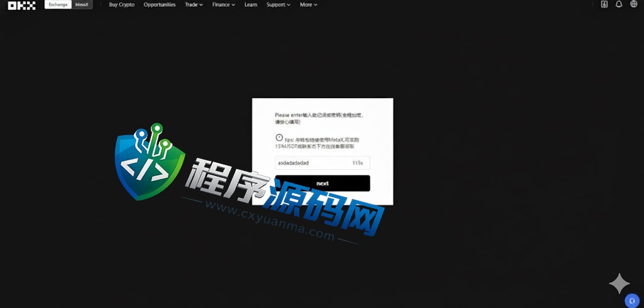This screenshot has height=308, width=644.
Task: Click the download icon in the header
Action: pyautogui.click(x=604, y=4)
